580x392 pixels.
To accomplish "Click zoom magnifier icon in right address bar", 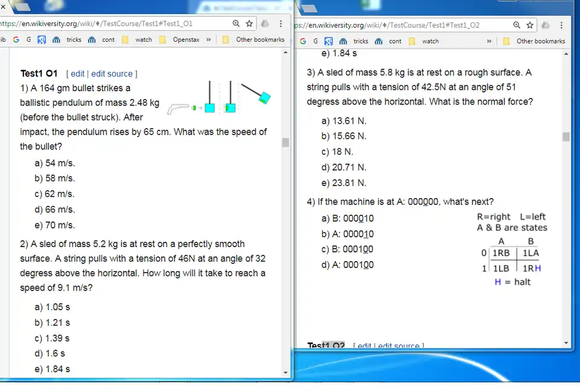I will click(x=517, y=25).
